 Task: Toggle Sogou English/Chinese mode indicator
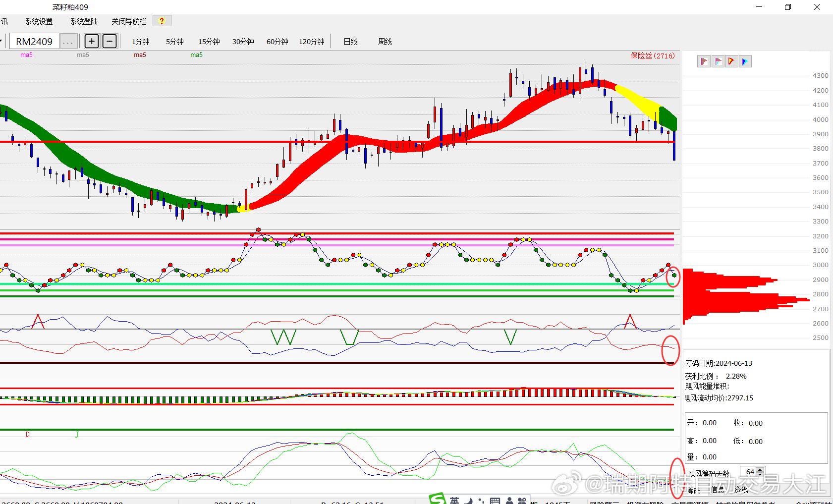pyautogui.click(x=455, y=500)
